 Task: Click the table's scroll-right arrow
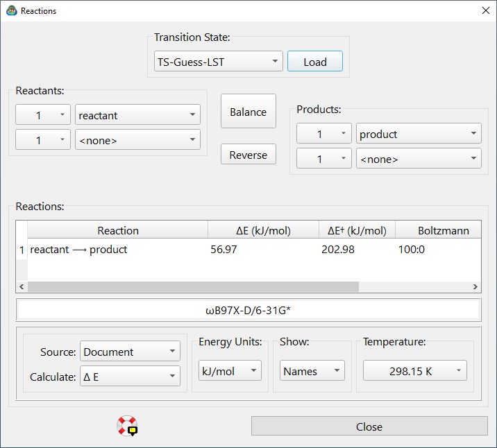pyautogui.click(x=475, y=286)
